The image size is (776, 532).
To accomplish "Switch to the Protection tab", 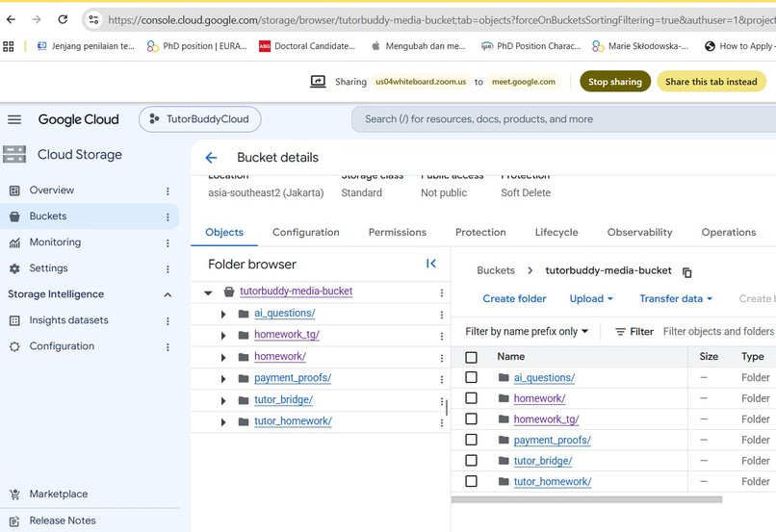I will [x=480, y=233].
